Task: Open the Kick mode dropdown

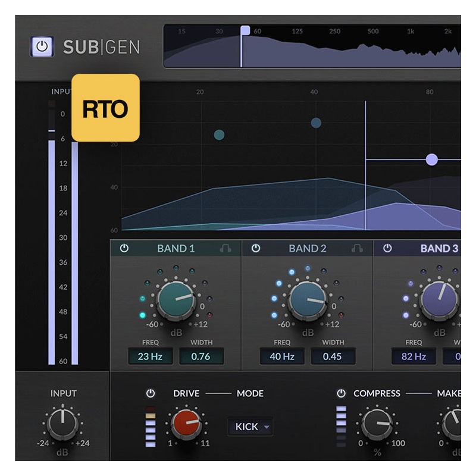Action: point(250,427)
